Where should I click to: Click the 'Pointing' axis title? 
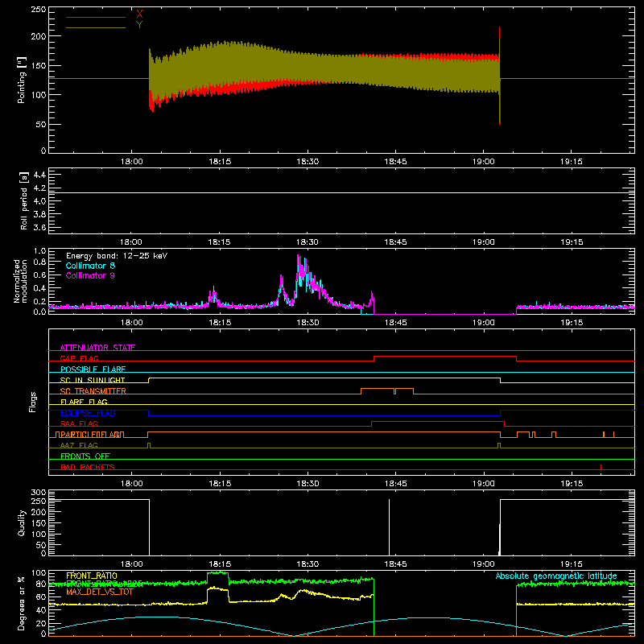(x=22, y=80)
